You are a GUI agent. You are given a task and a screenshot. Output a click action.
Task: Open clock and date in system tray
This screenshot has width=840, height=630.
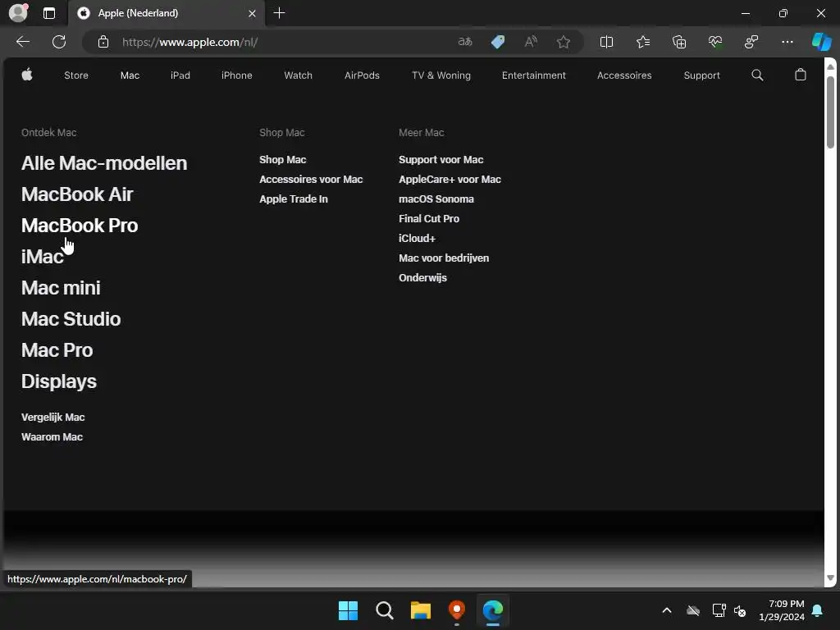tap(782, 610)
